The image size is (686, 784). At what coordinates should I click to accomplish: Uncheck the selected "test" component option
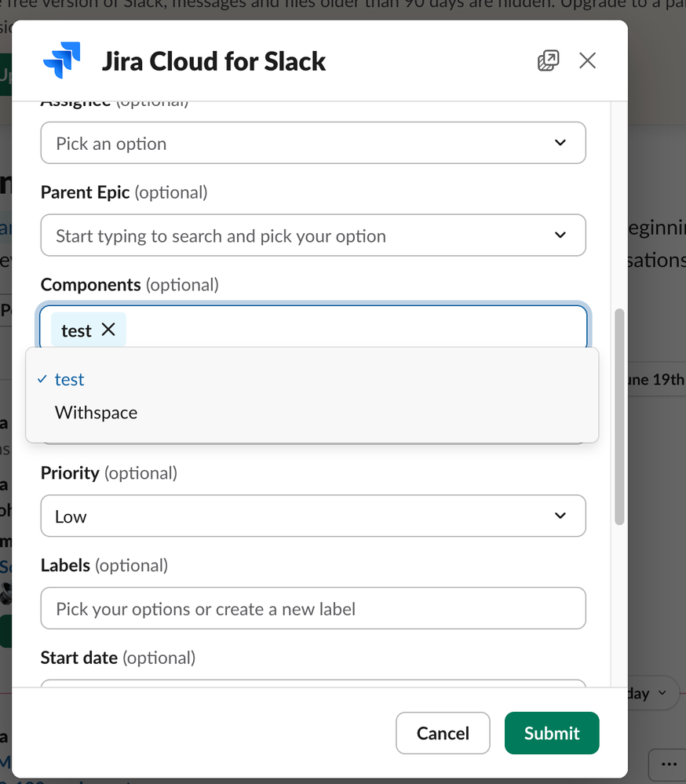coord(69,380)
